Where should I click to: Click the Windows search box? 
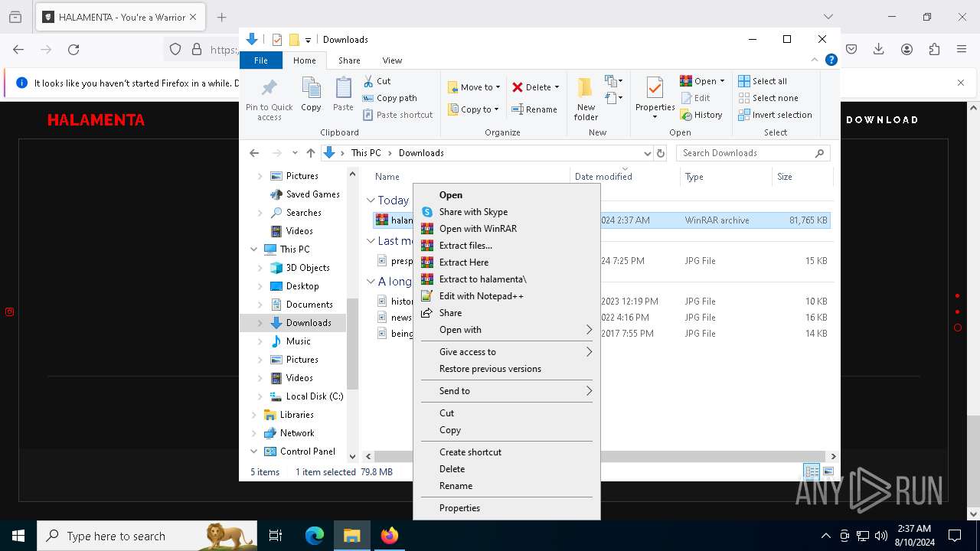tap(147, 536)
